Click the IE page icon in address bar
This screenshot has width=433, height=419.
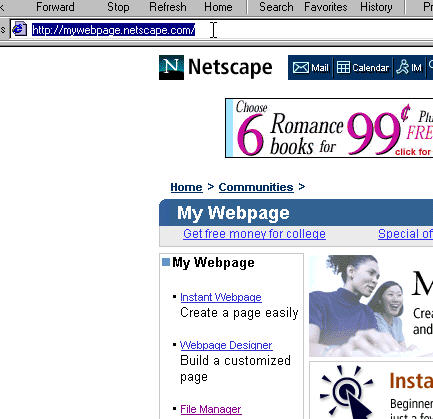[20, 29]
